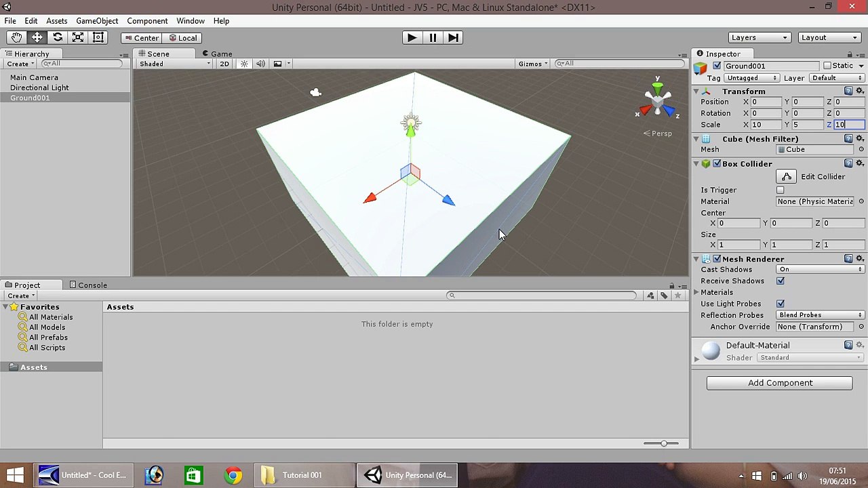Open the GameObject menu
868x488 pixels.
(97, 21)
